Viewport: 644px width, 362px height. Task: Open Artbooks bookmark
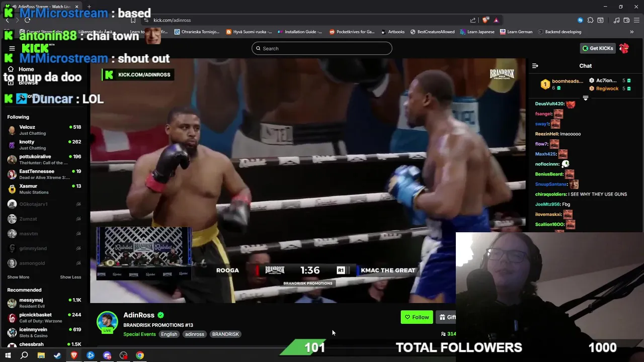392,32
